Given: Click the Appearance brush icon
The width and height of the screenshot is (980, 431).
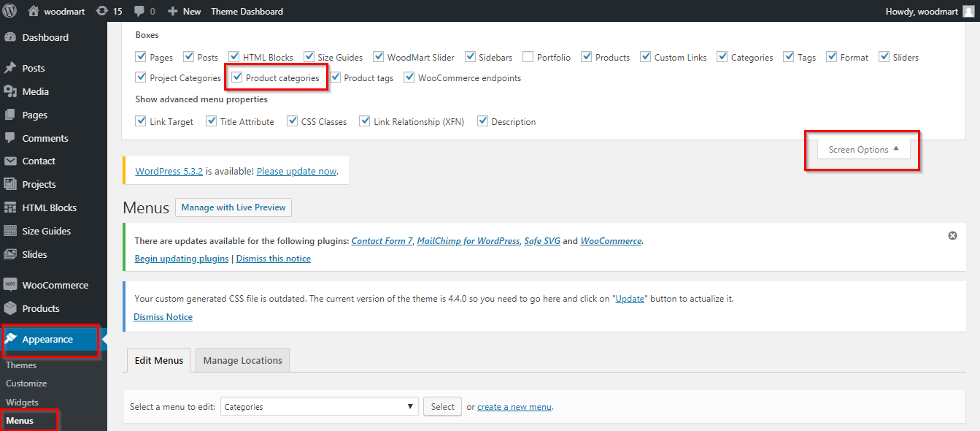Looking at the screenshot, I should tap(10, 339).
